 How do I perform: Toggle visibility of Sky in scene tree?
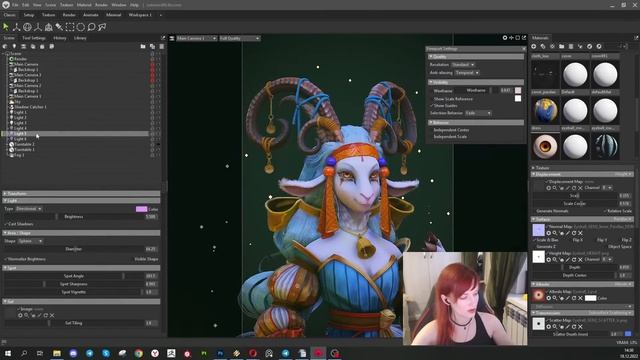point(152,102)
